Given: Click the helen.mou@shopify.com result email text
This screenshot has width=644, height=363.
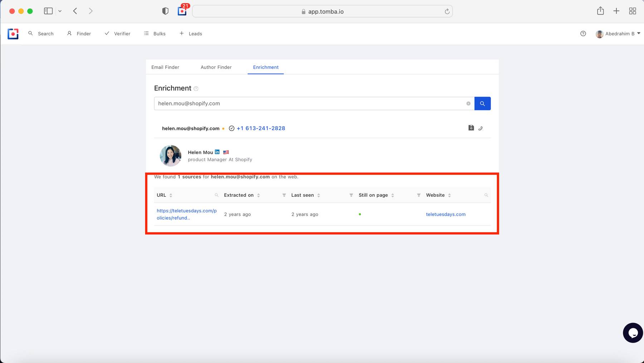Looking at the screenshot, I should pos(191,128).
